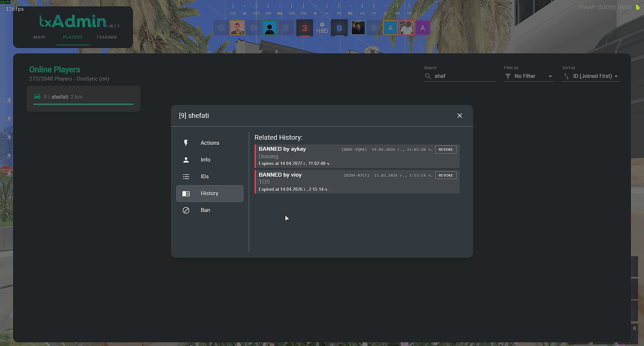Switch to the MAIN tab
The image size is (644, 346).
click(39, 37)
